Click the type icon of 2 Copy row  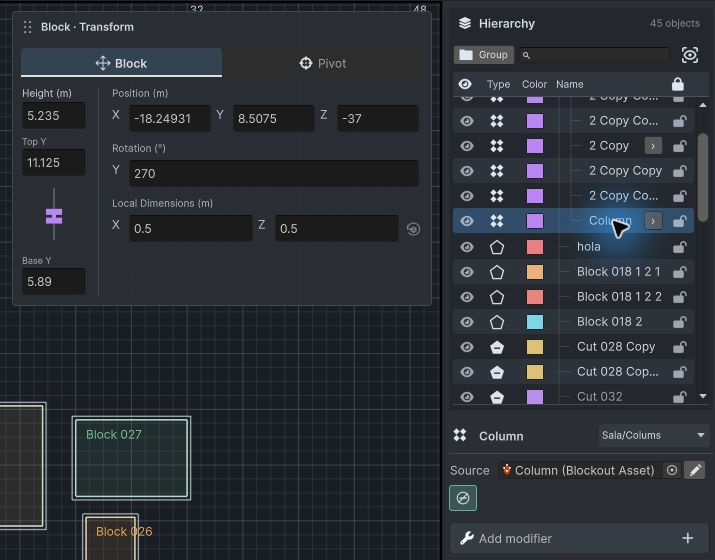[497, 146]
